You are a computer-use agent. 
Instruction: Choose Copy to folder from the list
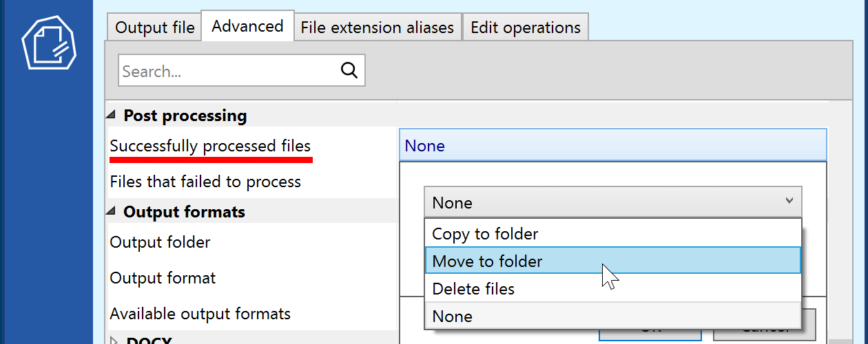[x=485, y=234]
